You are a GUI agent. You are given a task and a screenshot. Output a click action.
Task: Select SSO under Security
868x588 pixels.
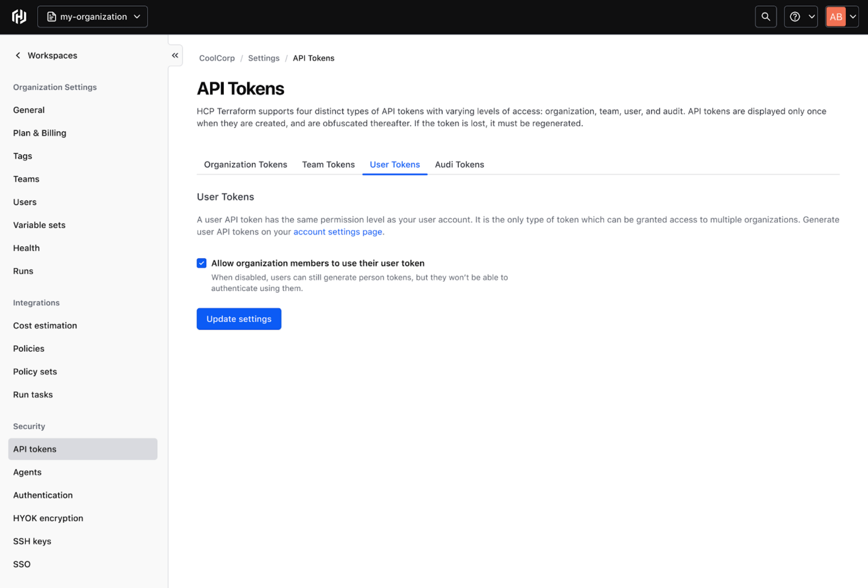point(21,564)
